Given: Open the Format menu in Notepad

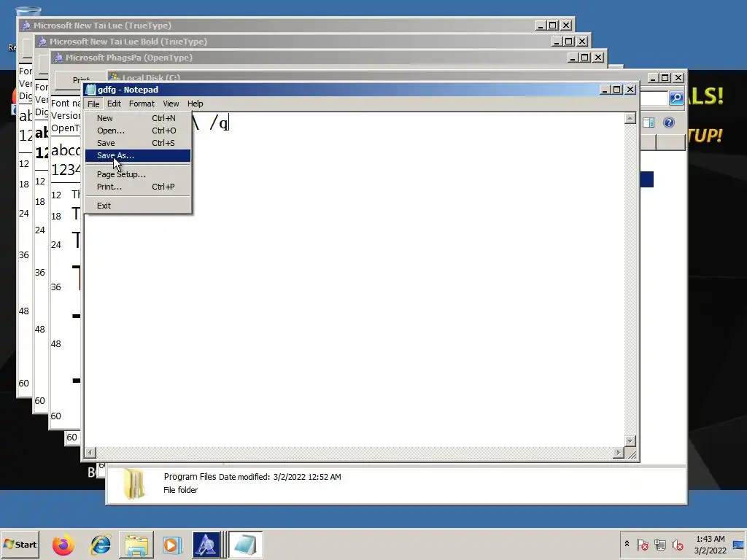Looking at the screenshot, I should tap(142, 104).
